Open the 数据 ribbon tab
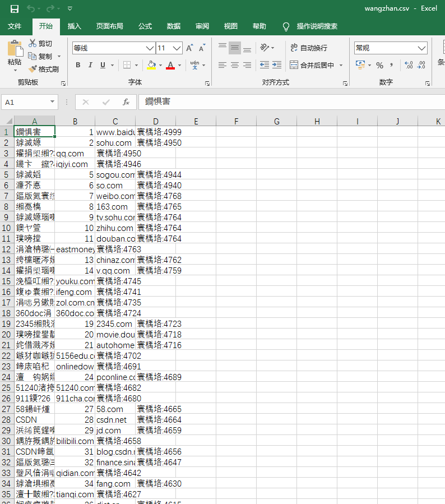Viewport: 445px width, 504px height. click(174, 26)
